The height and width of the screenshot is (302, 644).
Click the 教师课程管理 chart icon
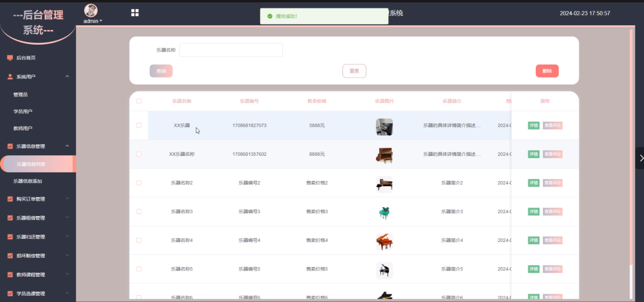(10, 274)
